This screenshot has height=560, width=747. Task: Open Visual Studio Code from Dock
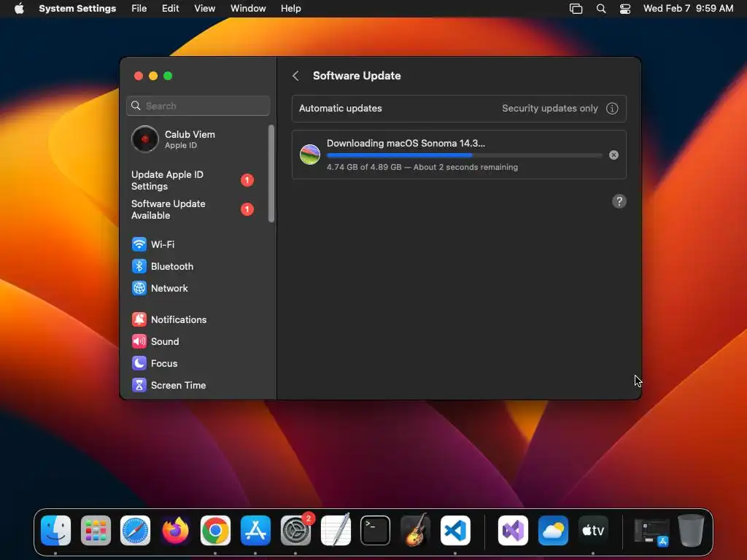click(x=455, y=530)
